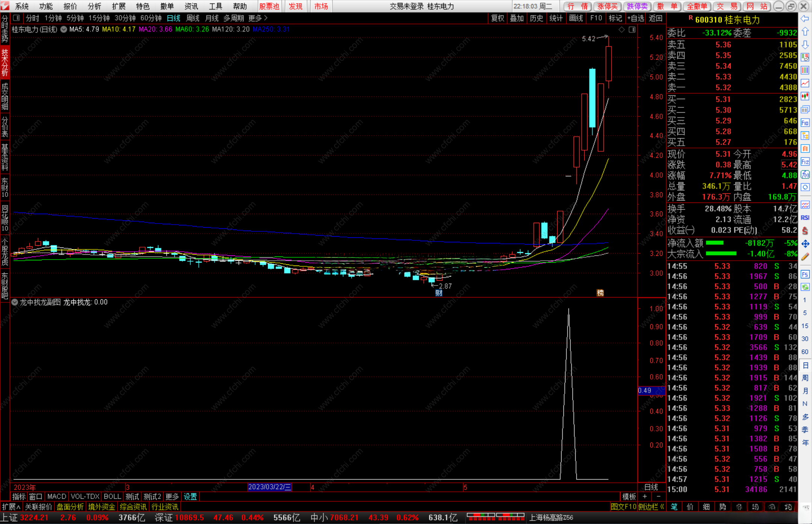This screenshot has width=812, height=524.
Task: Switch to the 周线 weekly period tab
Action: [x=193, y=18]
